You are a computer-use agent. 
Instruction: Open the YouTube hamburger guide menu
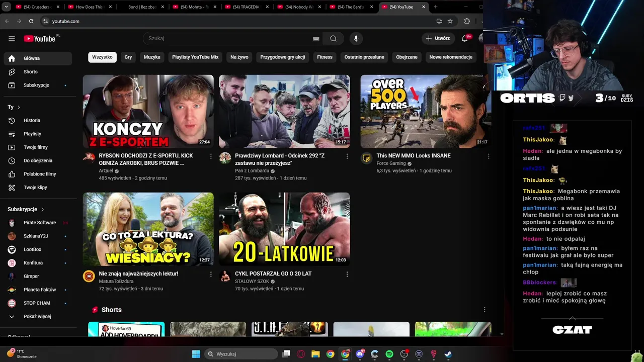coord(12,38)
